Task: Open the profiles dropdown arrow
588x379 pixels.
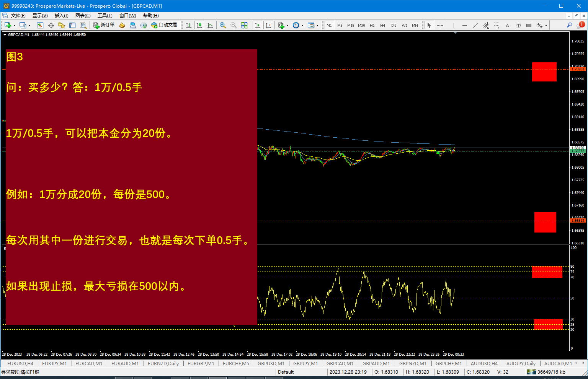Action: pos(29,25)
